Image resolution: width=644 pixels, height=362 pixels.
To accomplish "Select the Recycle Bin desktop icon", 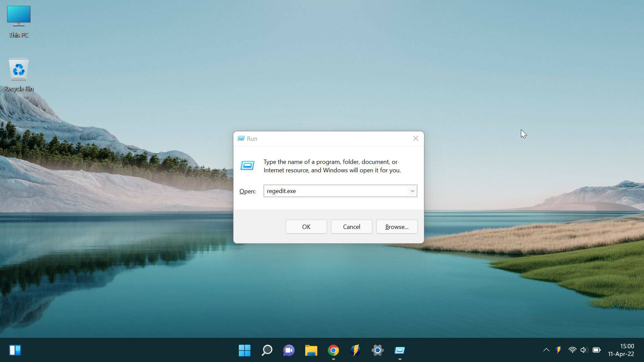I will pyautogui.click(x=19, y=74).
